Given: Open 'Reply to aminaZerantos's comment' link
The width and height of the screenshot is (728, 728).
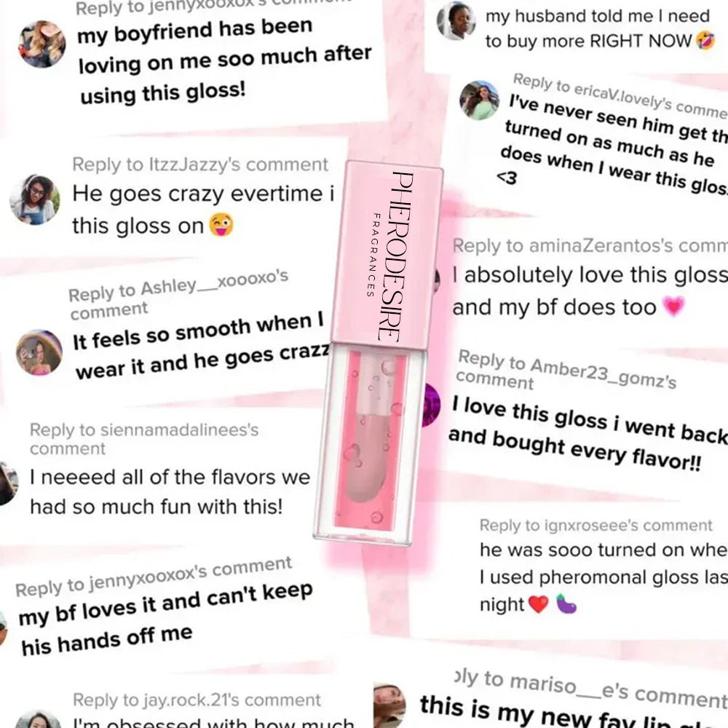Looking at the screenshot, I should (x=590, y=245).
